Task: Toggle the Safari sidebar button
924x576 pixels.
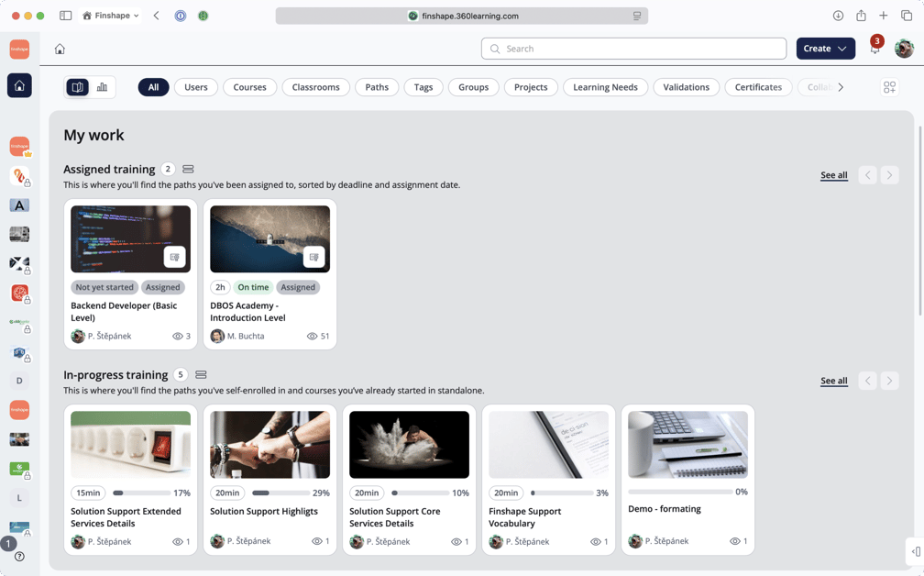Action: click(65, 16)
